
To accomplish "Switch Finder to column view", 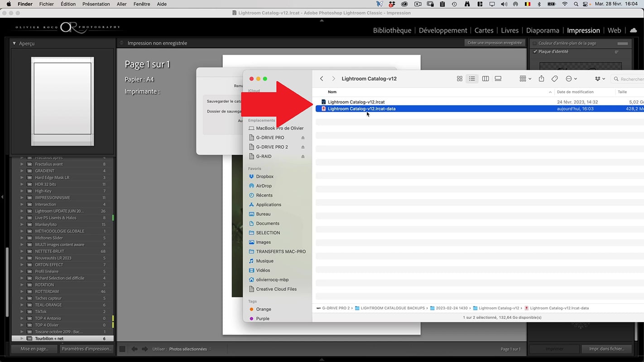I will tap(485, 79).
